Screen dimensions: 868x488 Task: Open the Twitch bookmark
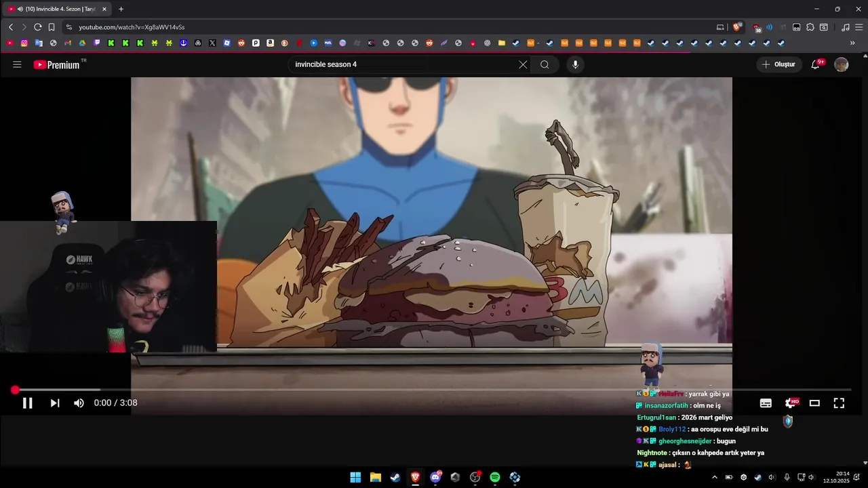97,43
